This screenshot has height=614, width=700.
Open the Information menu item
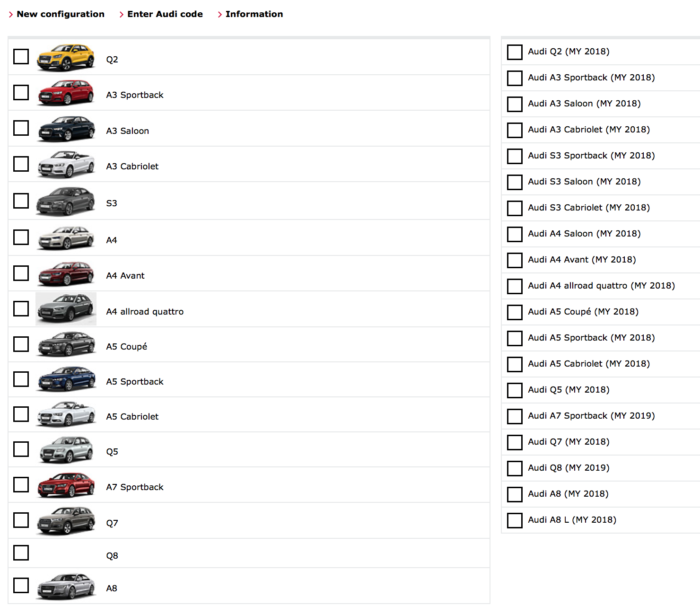tap(254, 14)
